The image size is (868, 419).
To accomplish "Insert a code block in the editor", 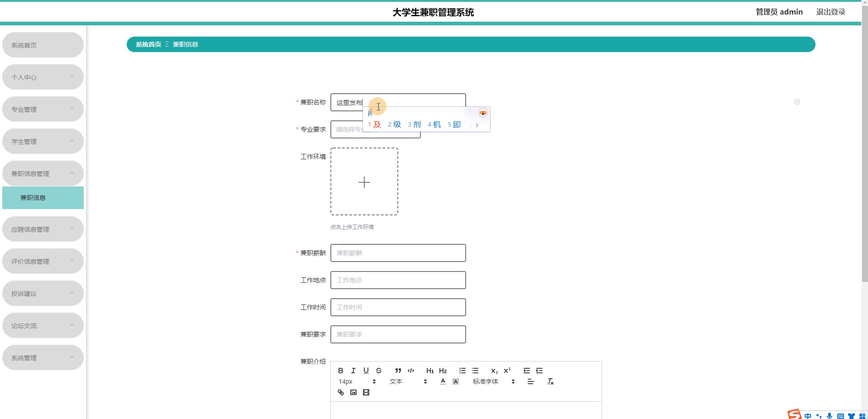I will click(411, 371).
